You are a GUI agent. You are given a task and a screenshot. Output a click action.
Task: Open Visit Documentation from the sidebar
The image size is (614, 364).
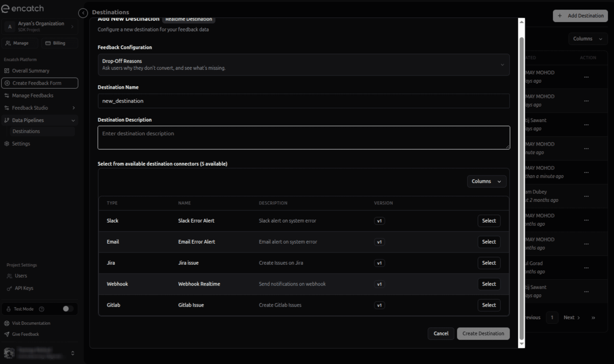[x=31, y=323]
